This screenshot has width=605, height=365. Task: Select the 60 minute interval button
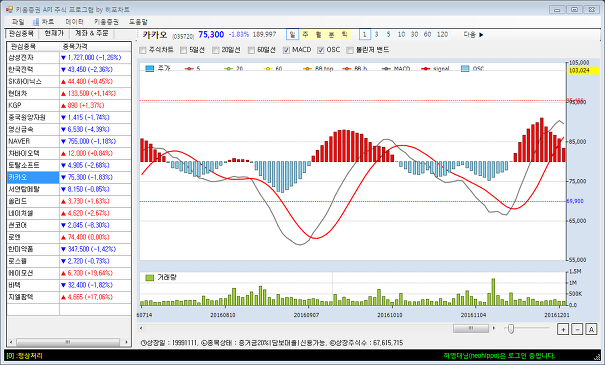click(427, 35)
